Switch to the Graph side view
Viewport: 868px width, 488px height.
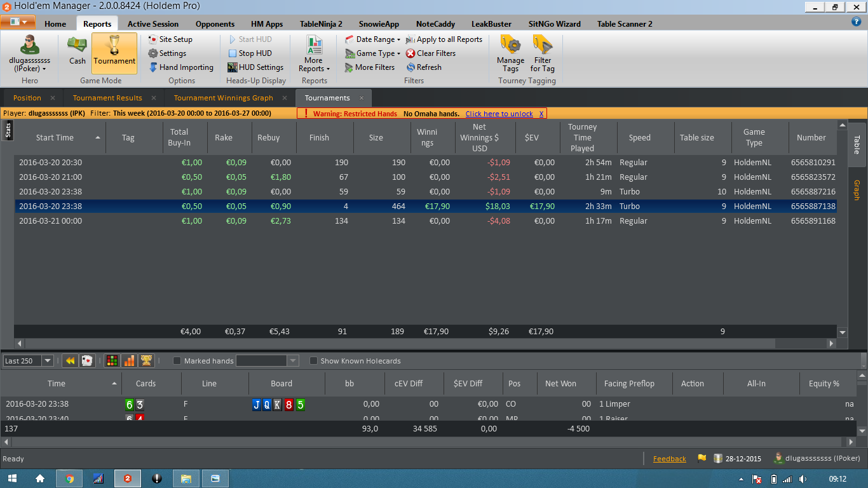coord(857,190)
